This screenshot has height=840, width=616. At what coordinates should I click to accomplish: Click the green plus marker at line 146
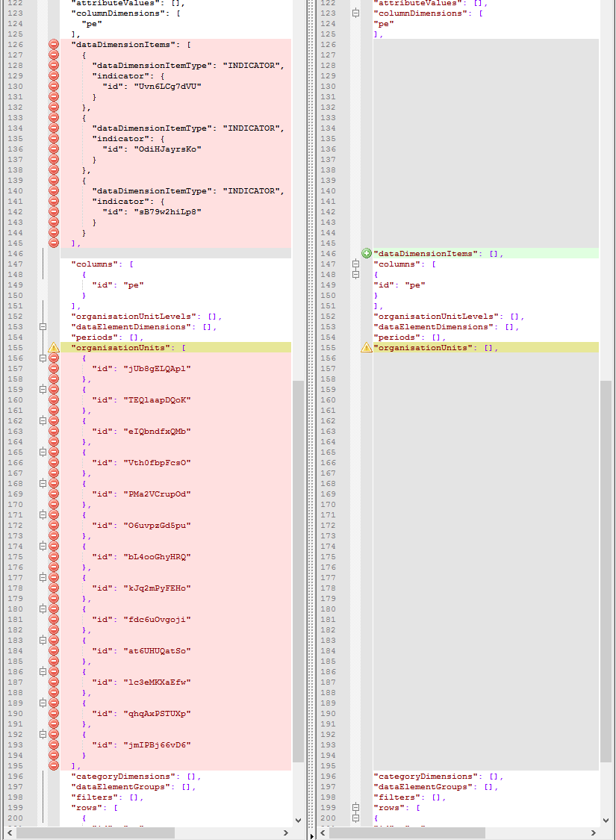click(x=367, y=254)
